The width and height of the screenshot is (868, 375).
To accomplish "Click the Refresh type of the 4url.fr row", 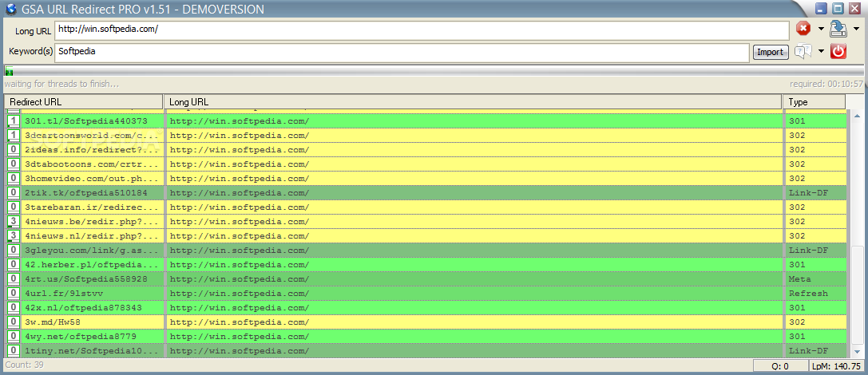I will click(x=809, y=294).
